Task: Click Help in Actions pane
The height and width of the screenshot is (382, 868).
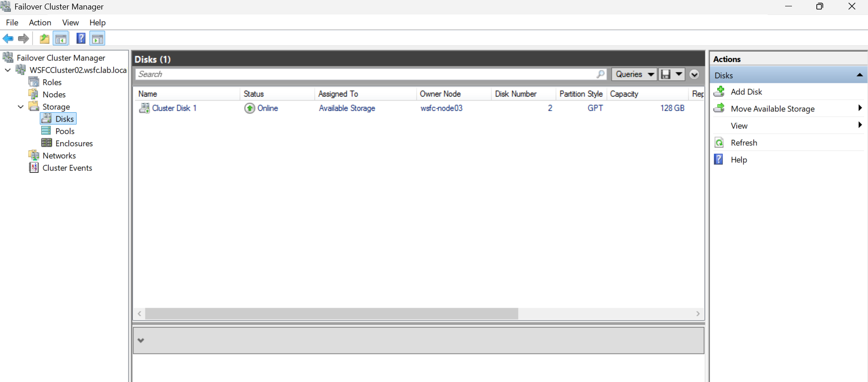Action: pos(739,160)
